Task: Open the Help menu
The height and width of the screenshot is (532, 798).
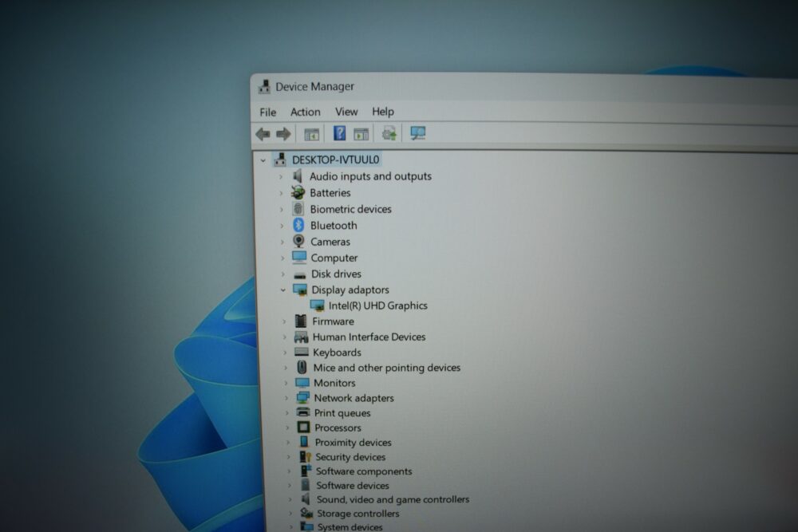Action: click(x=383, y=112)
